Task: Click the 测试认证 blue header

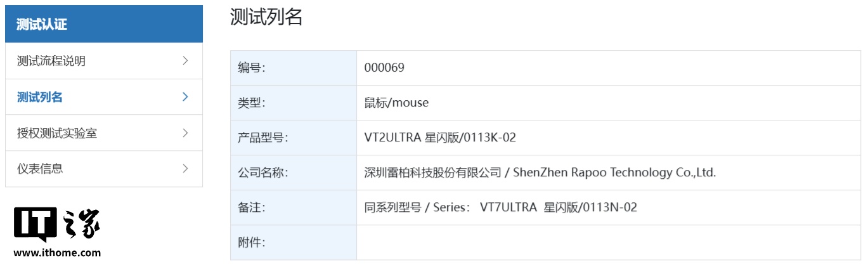Action: click(104, 24)
